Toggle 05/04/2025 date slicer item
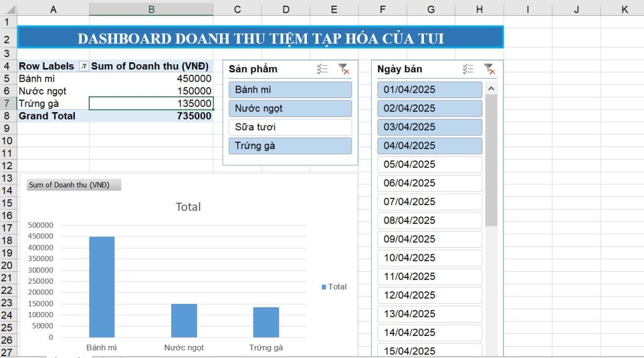This screenshot has height=358, width=644. point(430,164)
